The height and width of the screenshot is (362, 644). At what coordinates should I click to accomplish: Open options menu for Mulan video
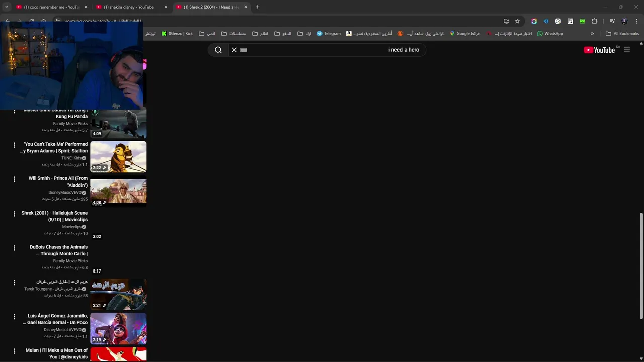click(14, 351)
